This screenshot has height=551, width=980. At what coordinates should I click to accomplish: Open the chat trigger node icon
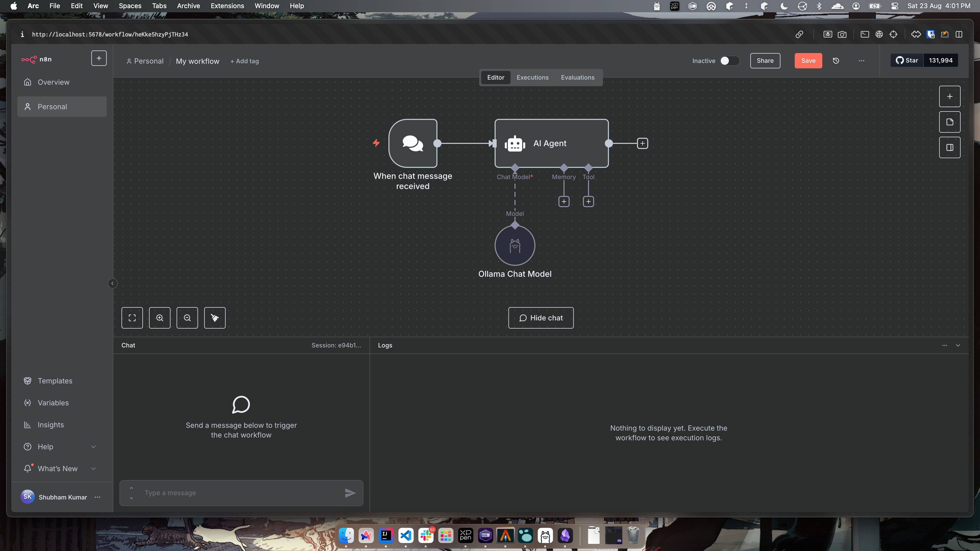(x=413, y=143)
